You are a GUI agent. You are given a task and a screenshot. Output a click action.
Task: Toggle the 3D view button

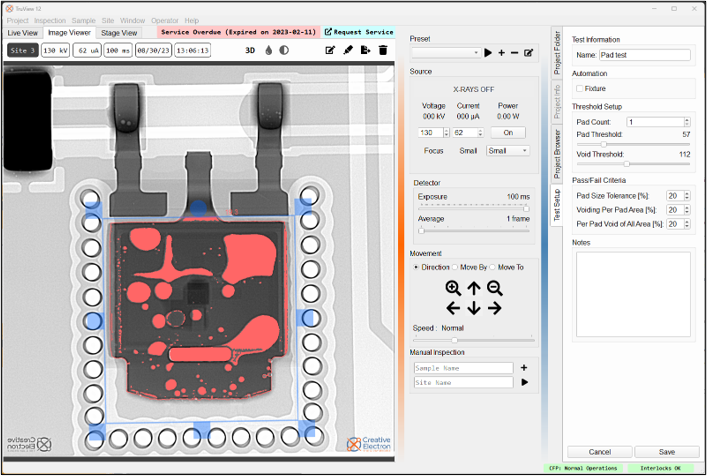pyautogui.click(x=250, y=50)
